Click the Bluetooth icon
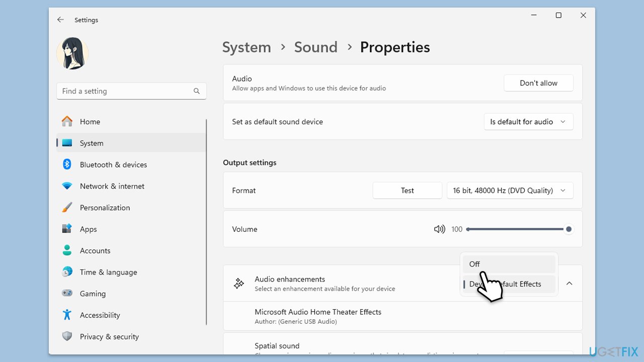The height and width of the screenshot is (362, 644). click(x=67, y=164)
